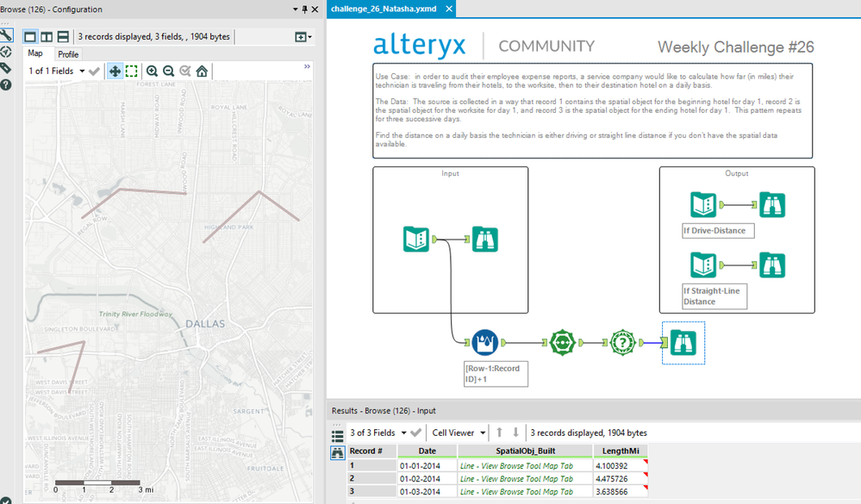This screenshot has height=504, width=861.
Task: Move to previous record with up arrow
Action: pos(499,432)
